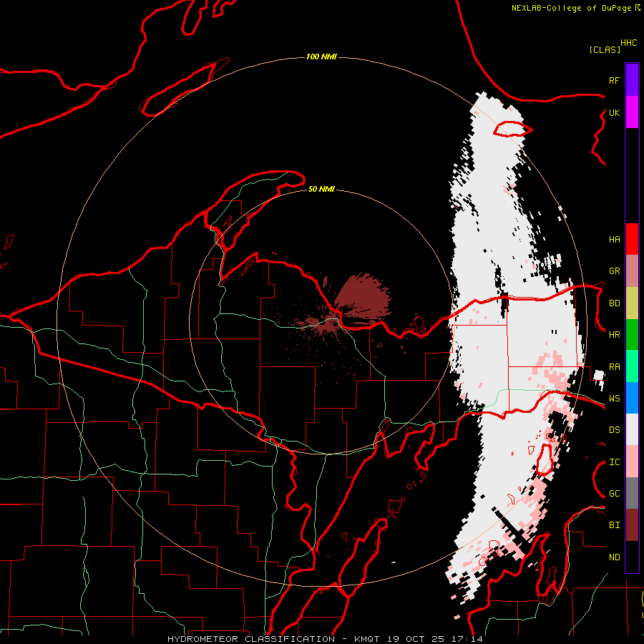This screenshot has height=644, width=644.
Task: Choose the GC gray legend swatch
Action: tap(632, 493)
